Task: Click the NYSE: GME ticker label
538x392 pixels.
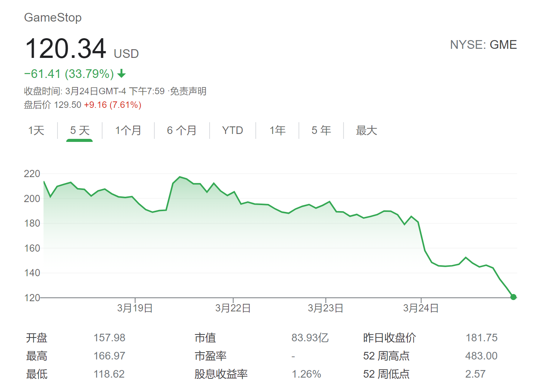Action: [483, 45]
